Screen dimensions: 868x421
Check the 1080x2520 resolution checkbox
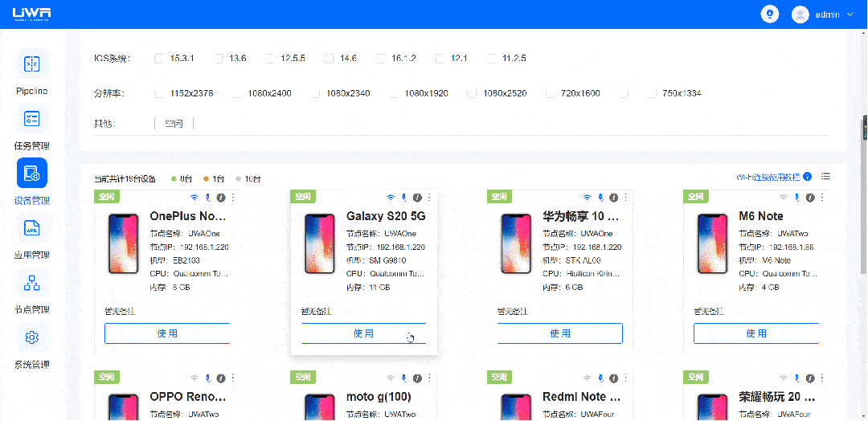tap(473, 93)
